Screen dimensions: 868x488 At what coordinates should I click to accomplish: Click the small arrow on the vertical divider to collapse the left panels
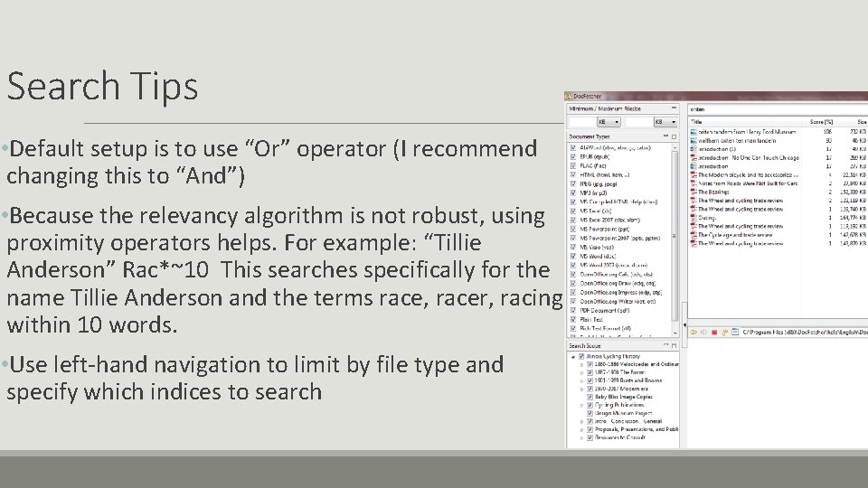click(x=684, y=325)
